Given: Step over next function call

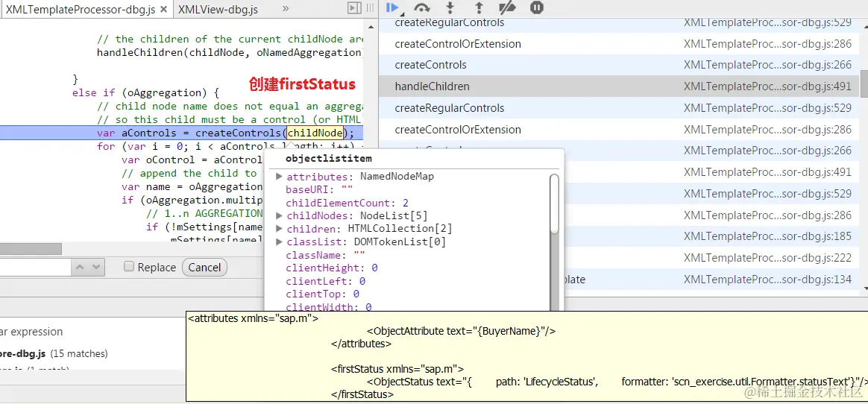Looking at the screenshot, I should 422,7.
